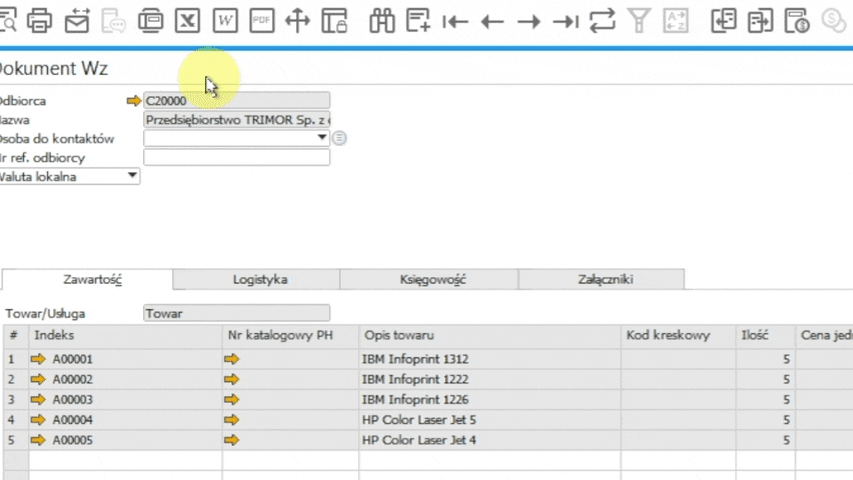Expand the Osoba do kontaktów dropdown
Viewport: 853px width, 480px height.
point(322,138)
